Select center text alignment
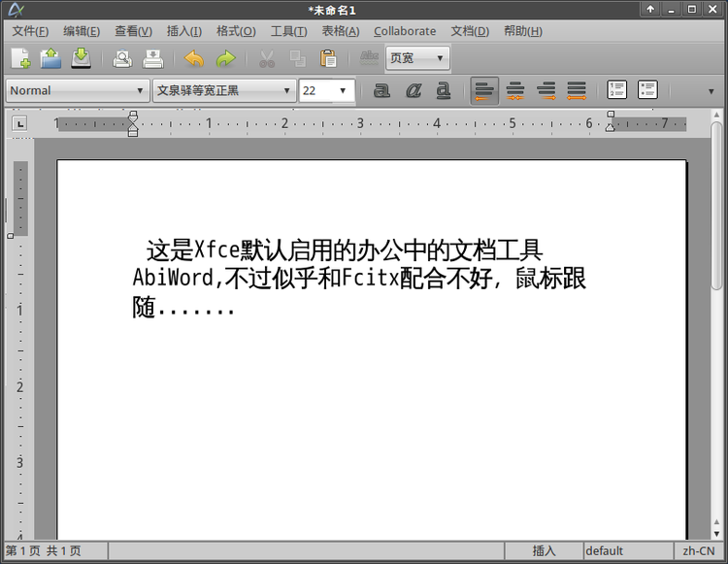The image size is (728, 564). point(515,90)
